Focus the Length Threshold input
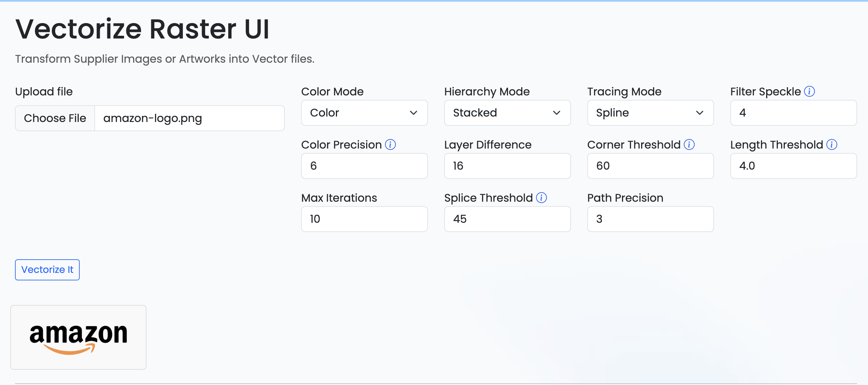Image resolution: width=868 pixels, height=385 pixels. (x=793, y=166)
